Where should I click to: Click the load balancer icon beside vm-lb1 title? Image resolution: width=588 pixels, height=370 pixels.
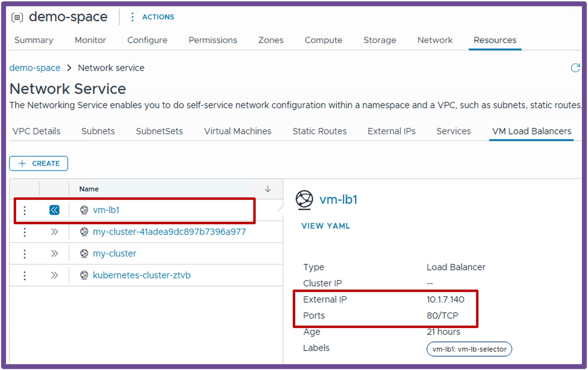click(304, 200)
